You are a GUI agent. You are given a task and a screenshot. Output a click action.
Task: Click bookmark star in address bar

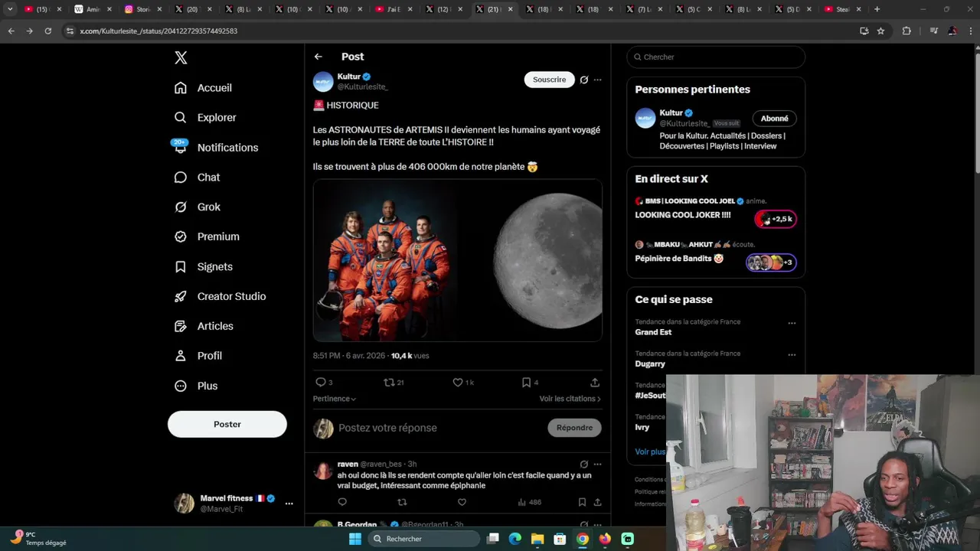(x=880, y=31)
